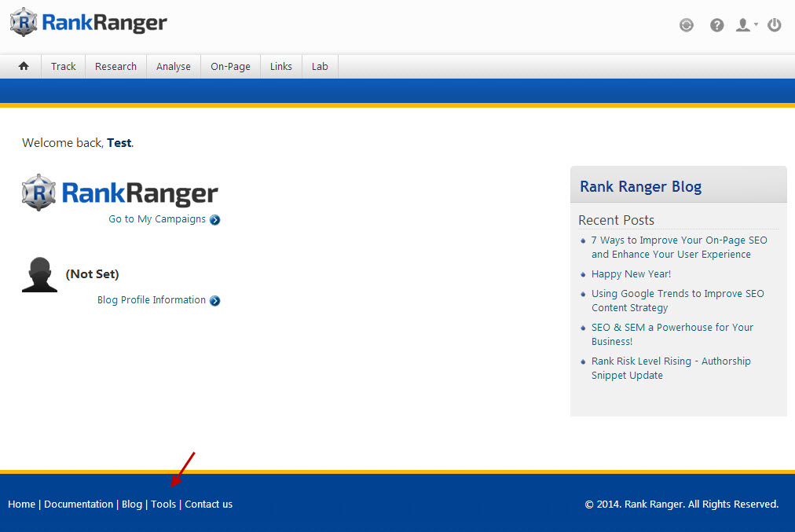Click the arrow icon beside Go to My Campaigns
The width and height of the screenshot is (795, 532).
point(215,219)
